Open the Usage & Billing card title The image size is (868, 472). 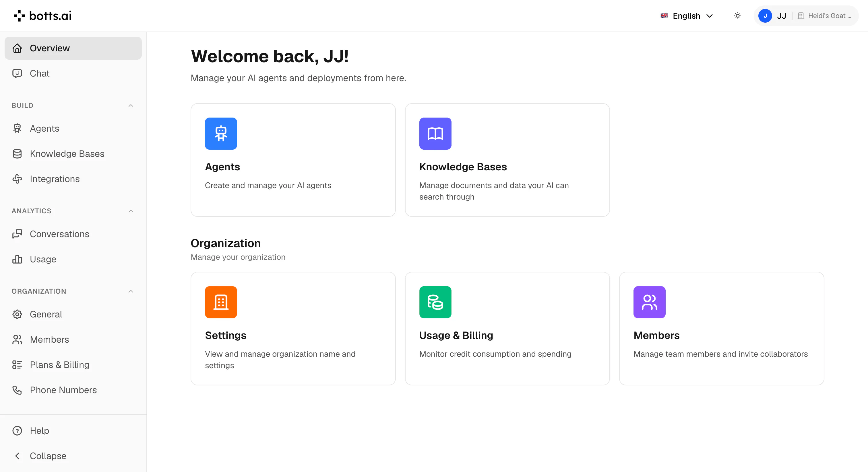pyautogui.click(x=456, y=336)
